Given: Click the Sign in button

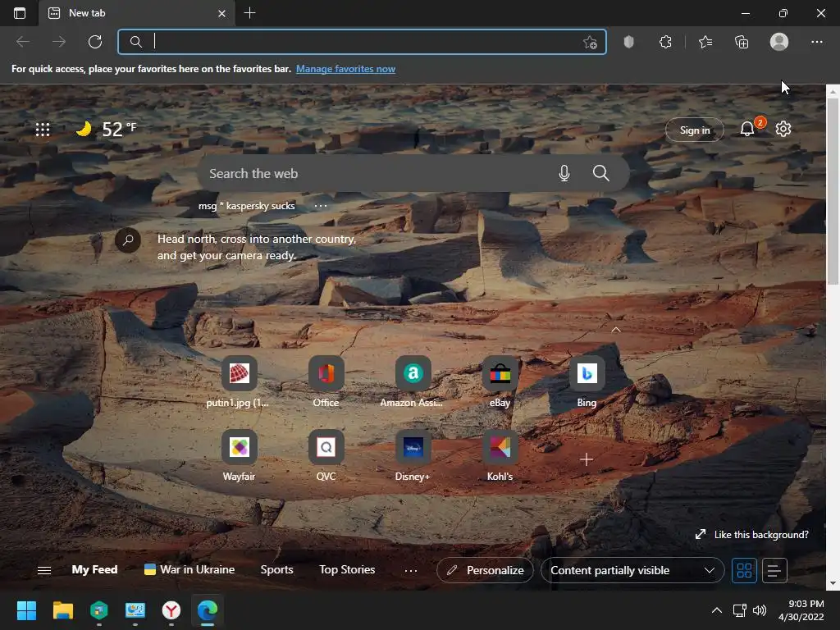Looking at the screenshot, I should pyautogui.click(x=694, y=130).
